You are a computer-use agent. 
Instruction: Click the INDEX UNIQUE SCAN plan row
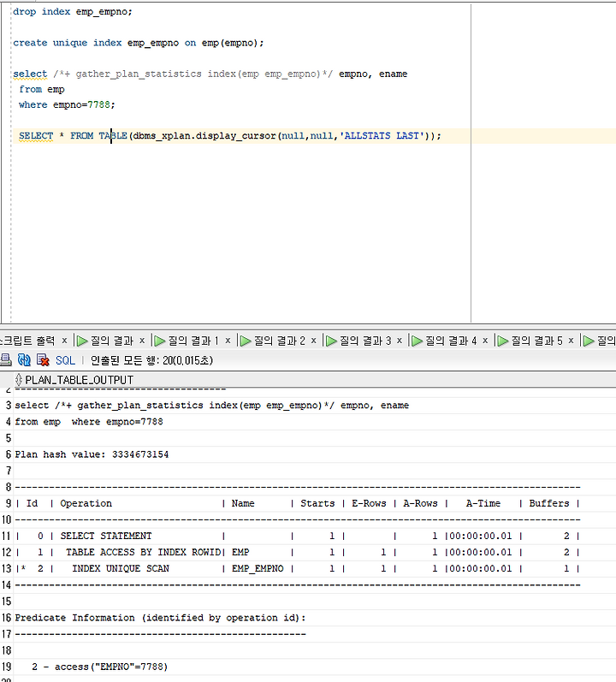click(298, 568)
